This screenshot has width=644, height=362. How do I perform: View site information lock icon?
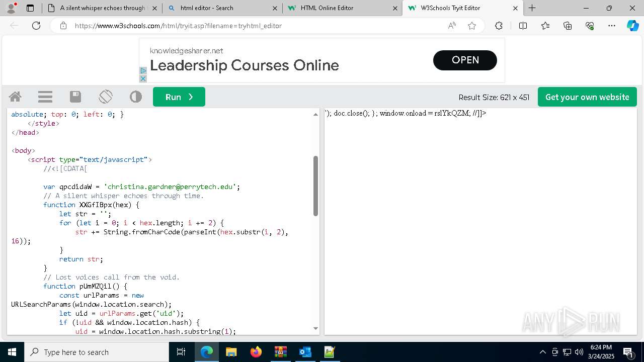click(x=63, y=26)
